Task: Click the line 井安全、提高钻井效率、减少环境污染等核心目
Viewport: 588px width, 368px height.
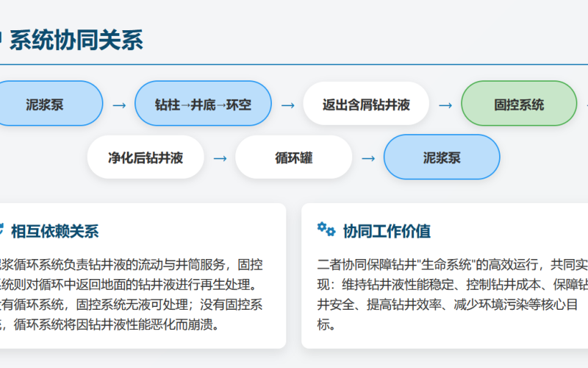Action: click(447, 305)
